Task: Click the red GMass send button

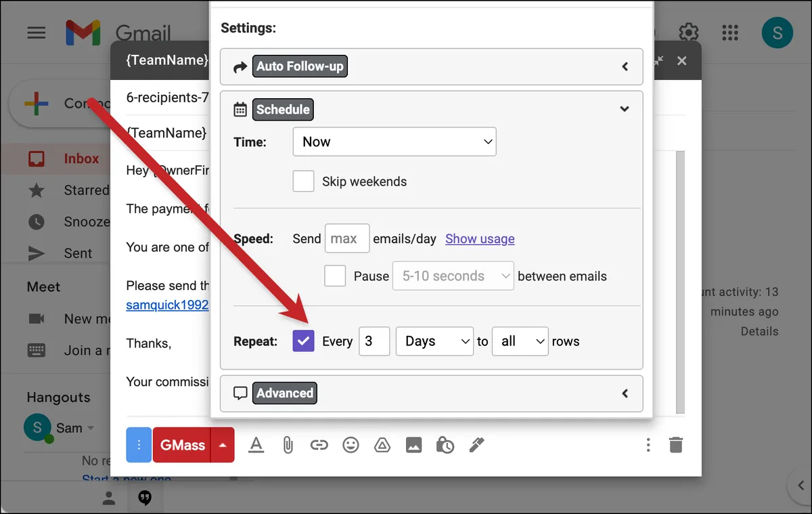Action: click(182, 445)
